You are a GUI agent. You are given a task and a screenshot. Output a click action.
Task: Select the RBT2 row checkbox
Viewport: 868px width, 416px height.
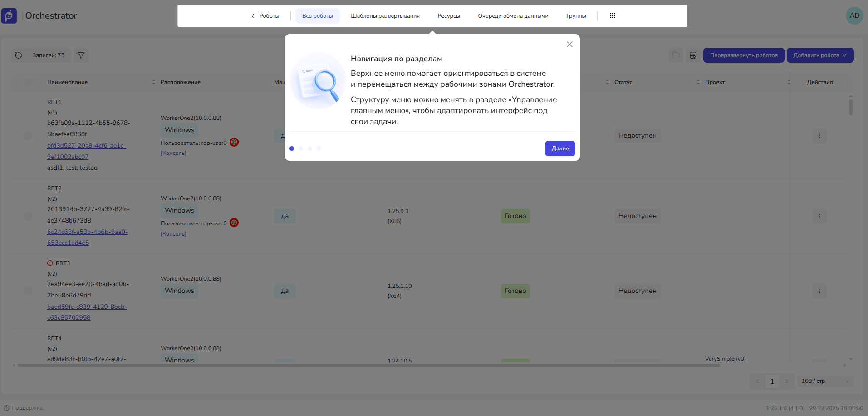28,216
